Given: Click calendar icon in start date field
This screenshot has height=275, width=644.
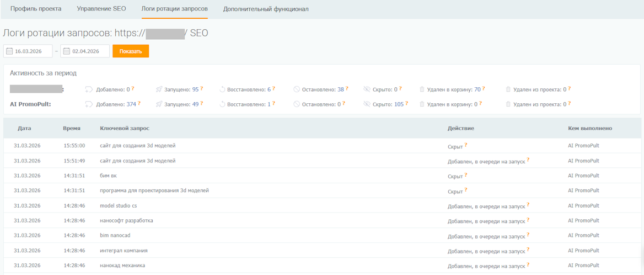Looking at the screenshot, I should coord(9,51).
